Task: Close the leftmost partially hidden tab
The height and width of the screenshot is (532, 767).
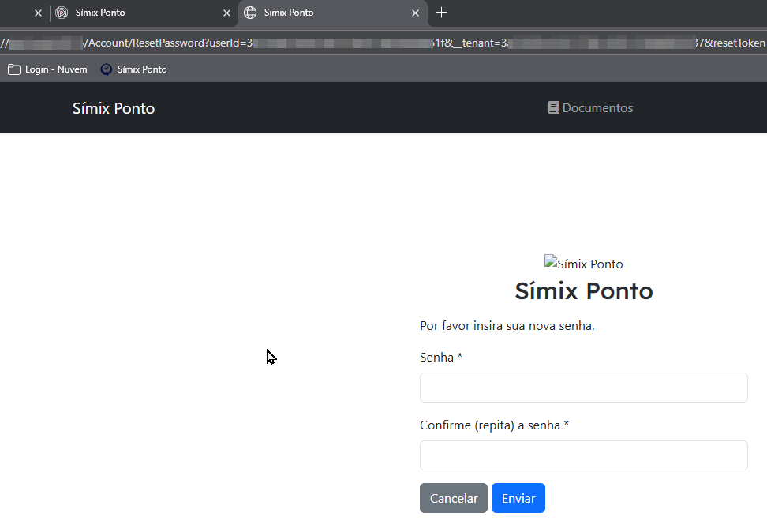Action: [38, 13]
